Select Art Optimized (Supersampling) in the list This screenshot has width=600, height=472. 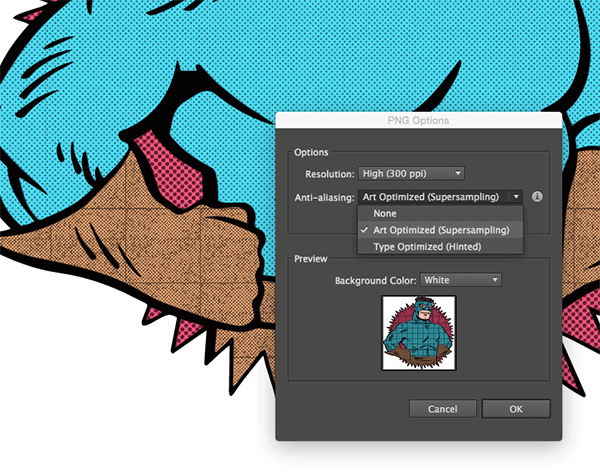tap(440, 230)
